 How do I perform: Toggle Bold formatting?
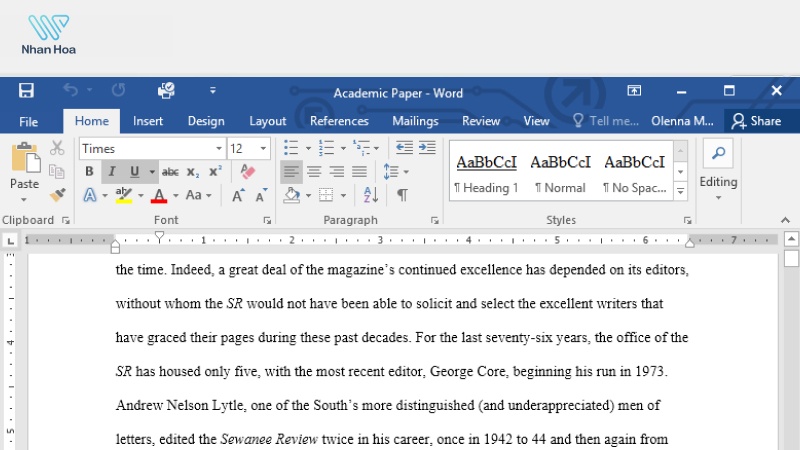coord(89,171)
